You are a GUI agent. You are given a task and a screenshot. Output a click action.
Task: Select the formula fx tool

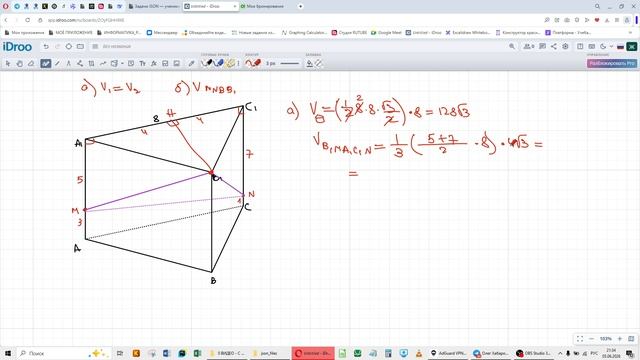click(x=154, y=63)
